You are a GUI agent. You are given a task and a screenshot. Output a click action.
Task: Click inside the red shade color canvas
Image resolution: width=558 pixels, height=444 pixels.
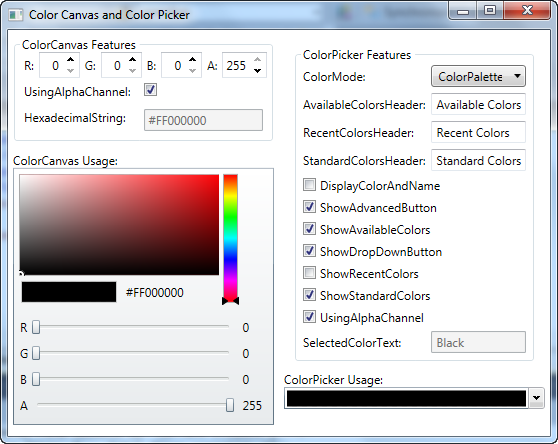coord(119,224)
